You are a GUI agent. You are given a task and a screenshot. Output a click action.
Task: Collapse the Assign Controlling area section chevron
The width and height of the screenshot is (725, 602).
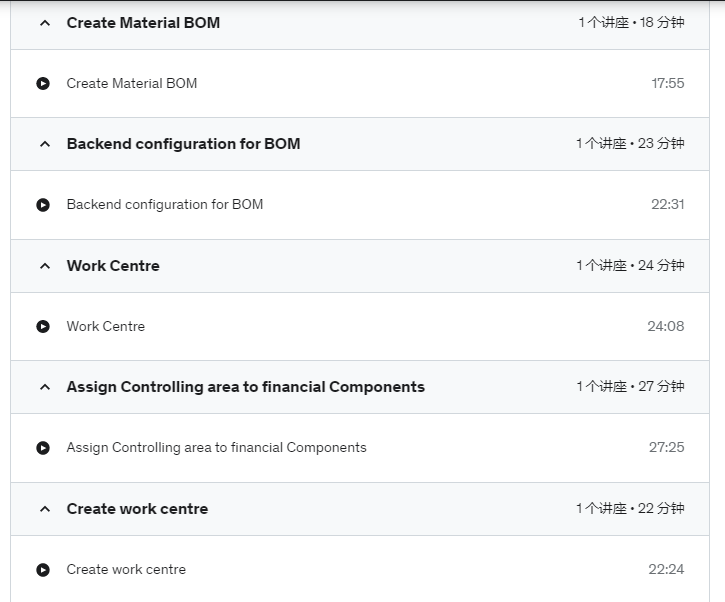45,387
